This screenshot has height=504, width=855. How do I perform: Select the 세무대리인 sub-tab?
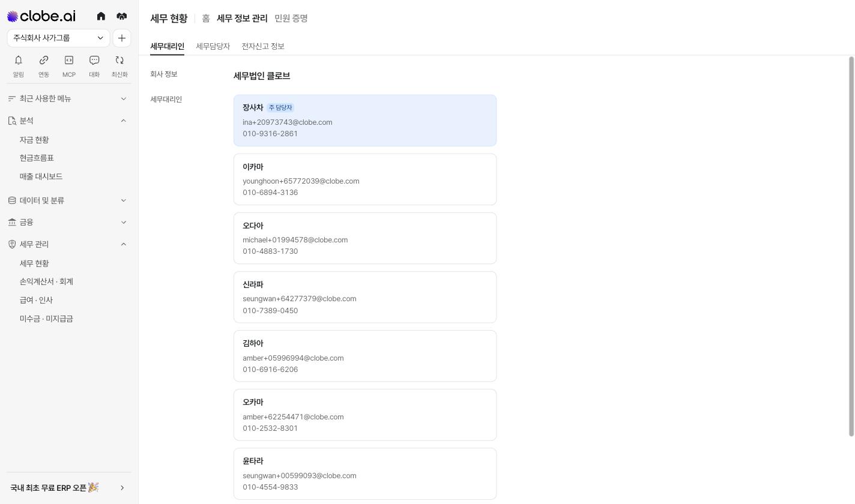point(167,46)
